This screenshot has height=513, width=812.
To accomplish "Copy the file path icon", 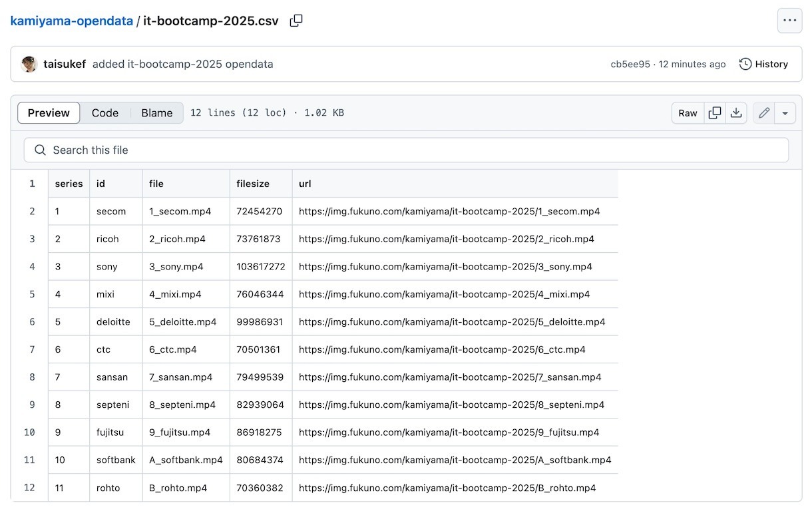I will coord(296,21).
